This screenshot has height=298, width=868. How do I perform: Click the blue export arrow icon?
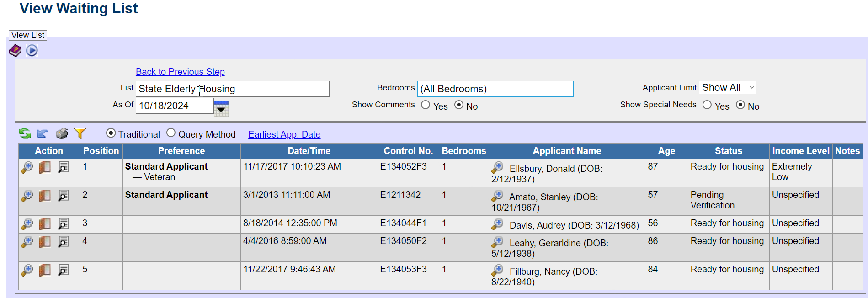(43, 133)
